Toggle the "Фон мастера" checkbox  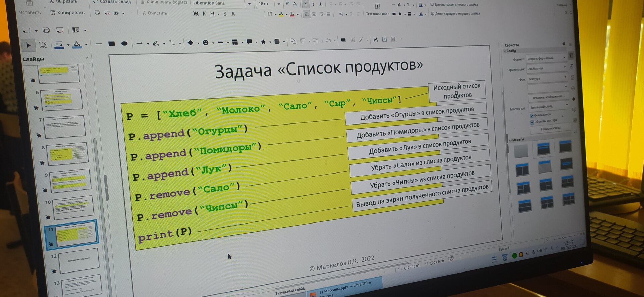[x=532, y=116]
